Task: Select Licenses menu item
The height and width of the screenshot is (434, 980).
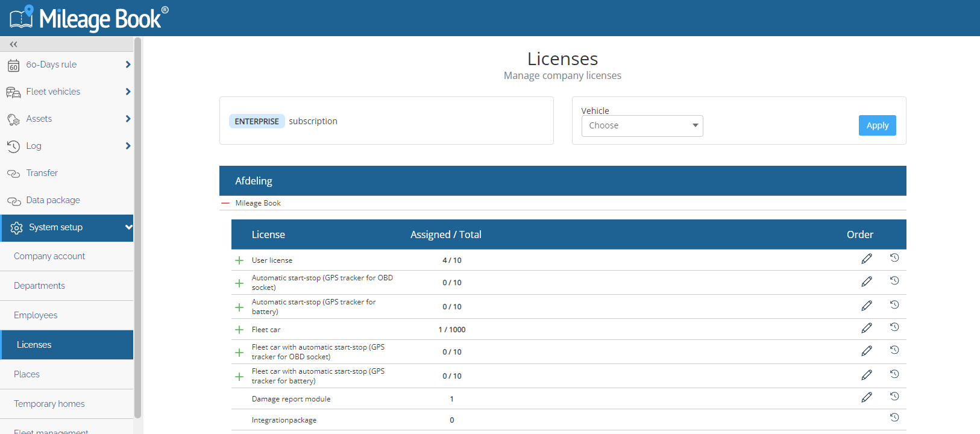Action: [67, 345]
